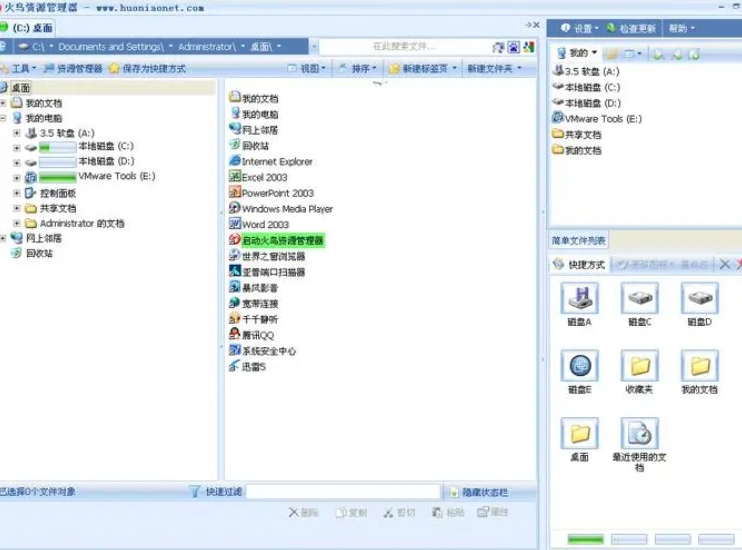Collapse the 我的电脑 tree node
Image resolution: width=742 pixels, height=550 pixels.
click(3, 118)
